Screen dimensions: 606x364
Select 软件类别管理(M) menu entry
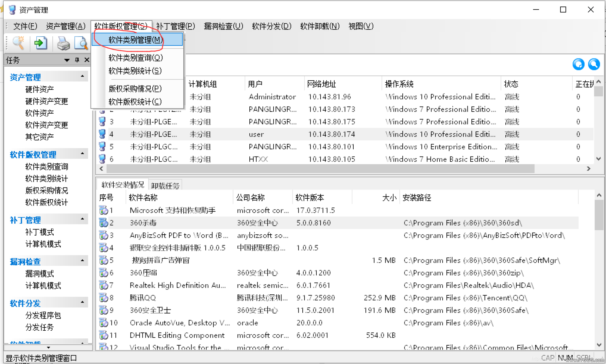click(x=137, y=40)
